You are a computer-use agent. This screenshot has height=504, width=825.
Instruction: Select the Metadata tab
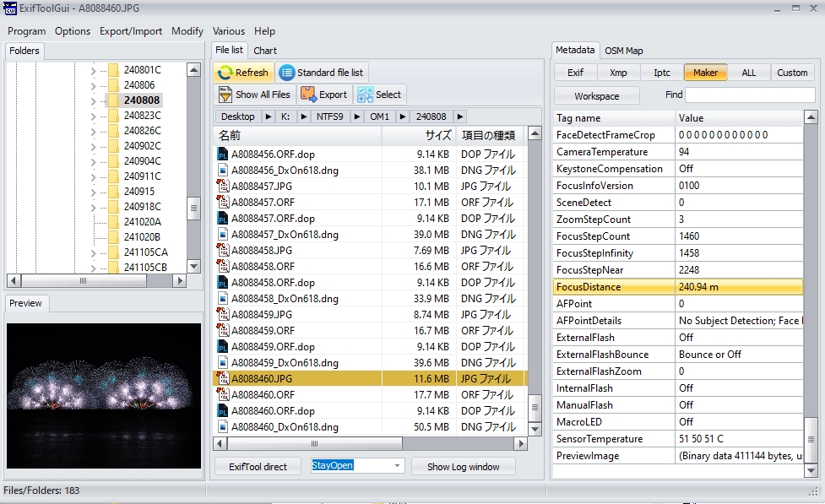[x=575, y=50]
